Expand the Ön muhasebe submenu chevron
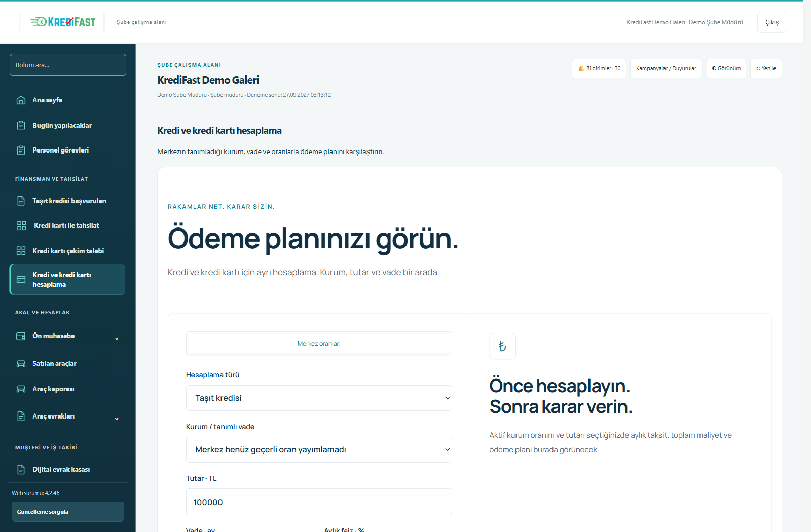 pos(117,338)
